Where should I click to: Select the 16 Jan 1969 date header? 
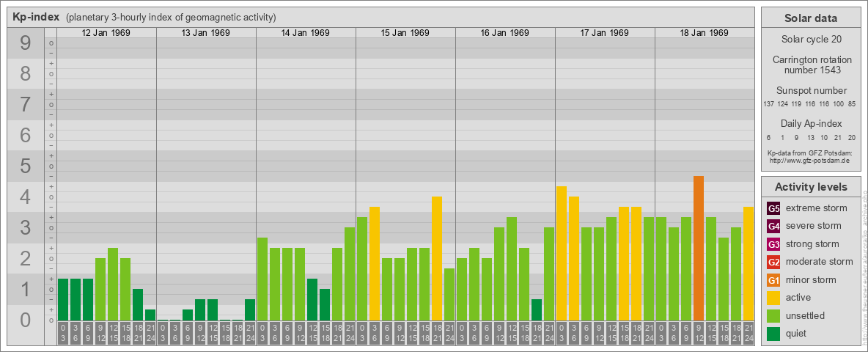505,33
